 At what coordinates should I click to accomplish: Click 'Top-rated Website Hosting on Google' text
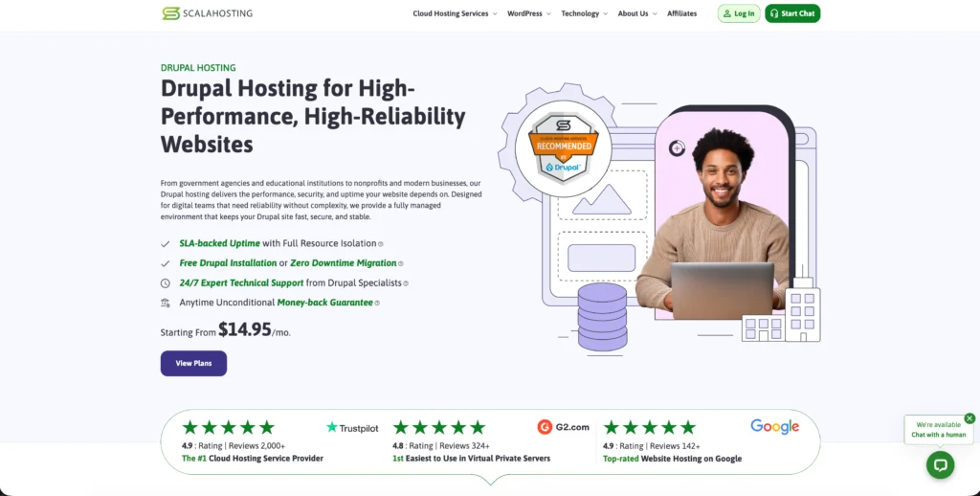[x=673, y=459]
